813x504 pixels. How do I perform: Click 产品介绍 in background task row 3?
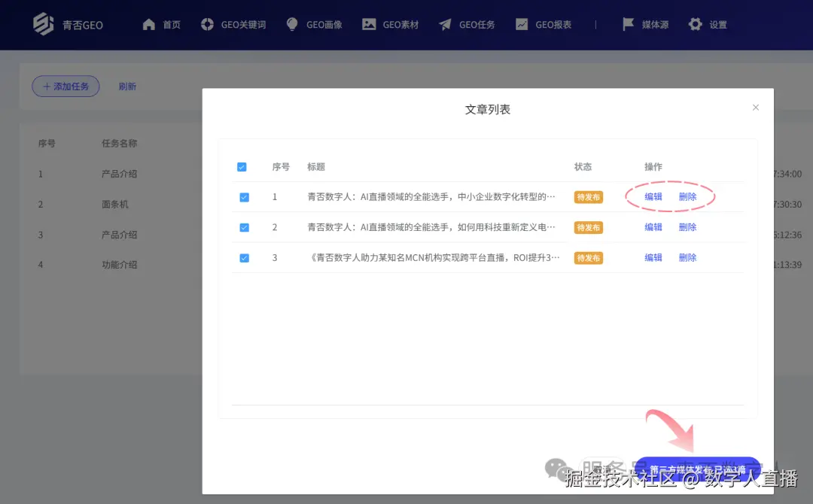pyautogui.click(x=119, y=235)
